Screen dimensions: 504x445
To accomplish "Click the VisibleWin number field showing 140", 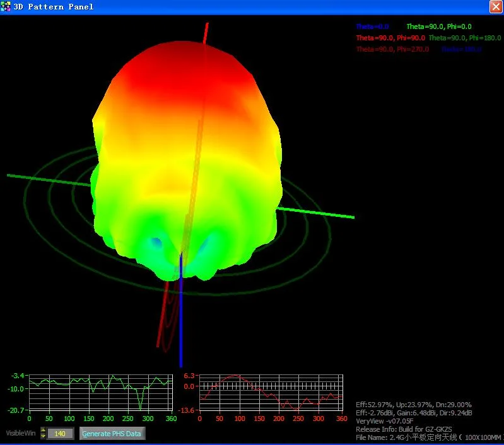I will 60,434.
